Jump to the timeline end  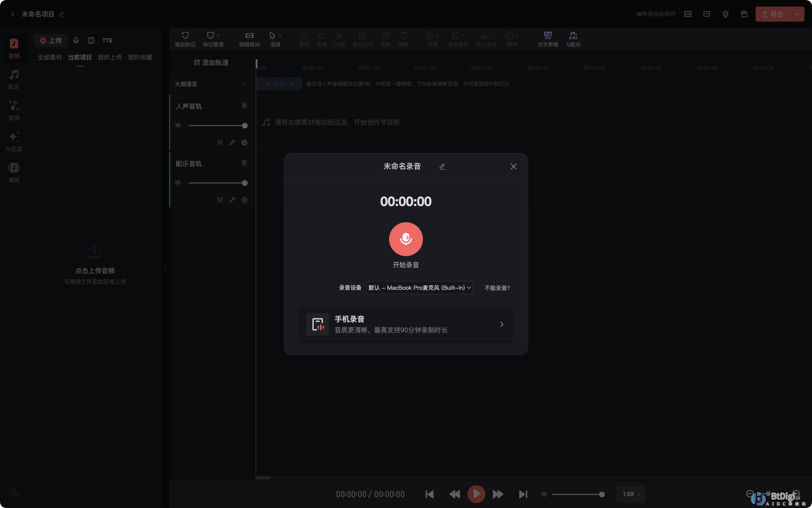(x=523, y=494)
